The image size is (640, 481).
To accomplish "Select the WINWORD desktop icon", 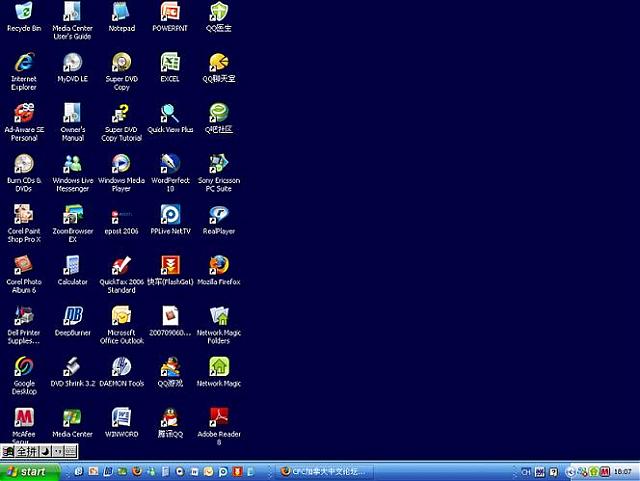I will pyautogui.click(x=122, y=417).
